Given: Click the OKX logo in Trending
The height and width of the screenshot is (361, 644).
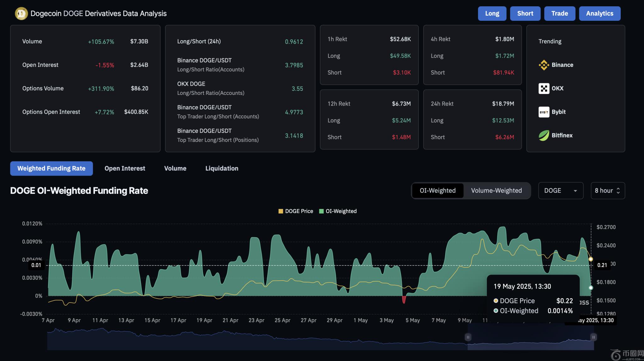Looking at the screenshot, I should 544,89.
